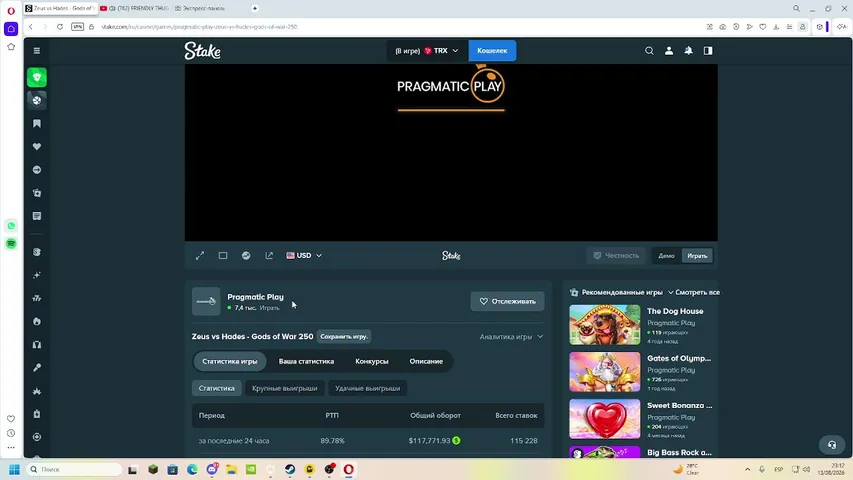853x480 pixels.
Task: Open Sweet Bonanza game thumbnail
Action: (605, 419)
